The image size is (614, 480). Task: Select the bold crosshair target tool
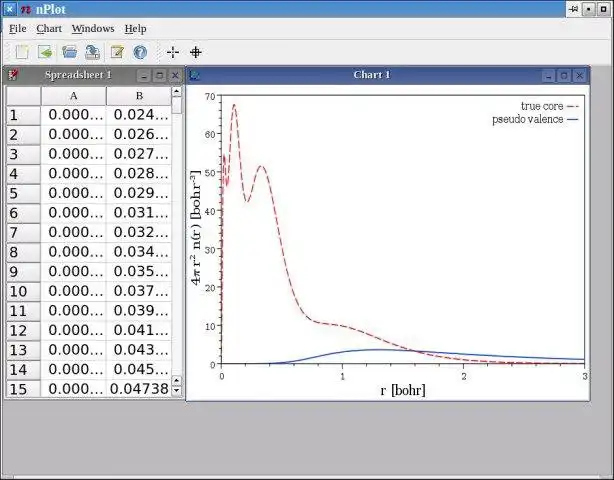[x=196, y=52]
